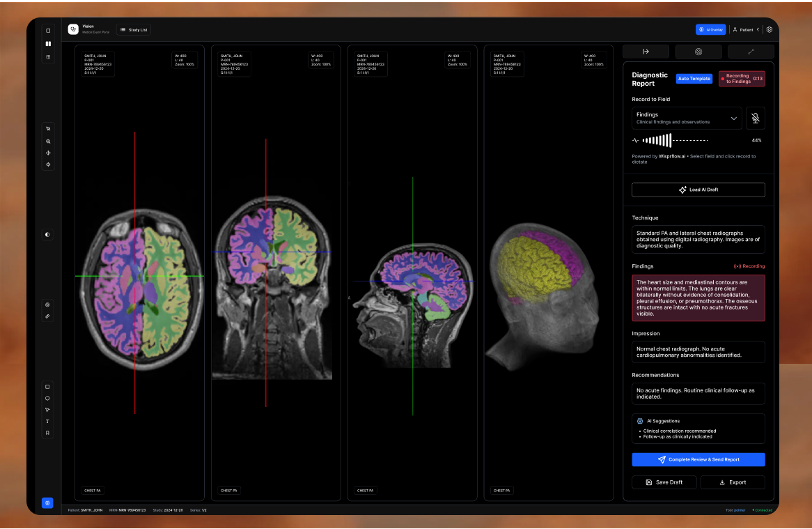Select the text annotation tool
812x529 pixels.
(47, 421)
